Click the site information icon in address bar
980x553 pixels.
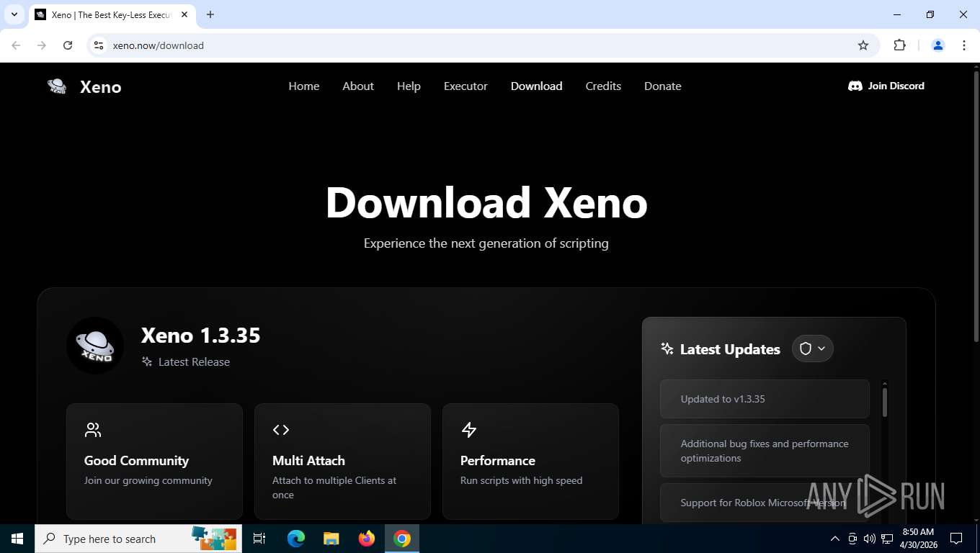tap(99, 45)
